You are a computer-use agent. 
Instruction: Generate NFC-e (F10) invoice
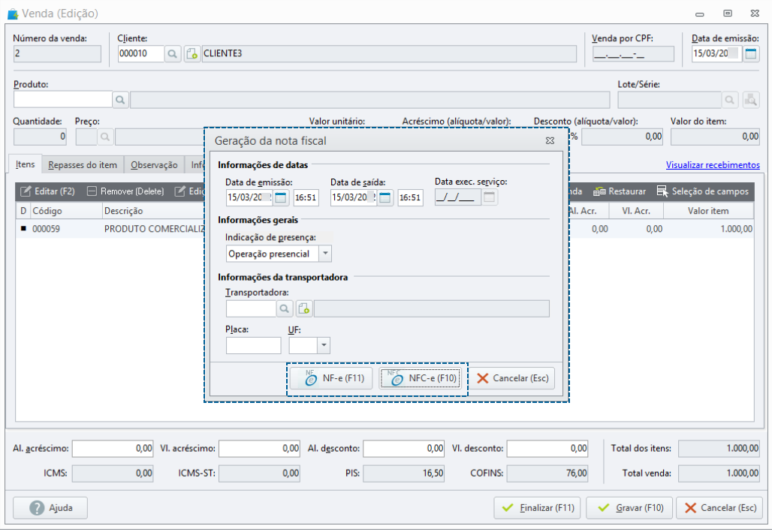tap(421, 378)
